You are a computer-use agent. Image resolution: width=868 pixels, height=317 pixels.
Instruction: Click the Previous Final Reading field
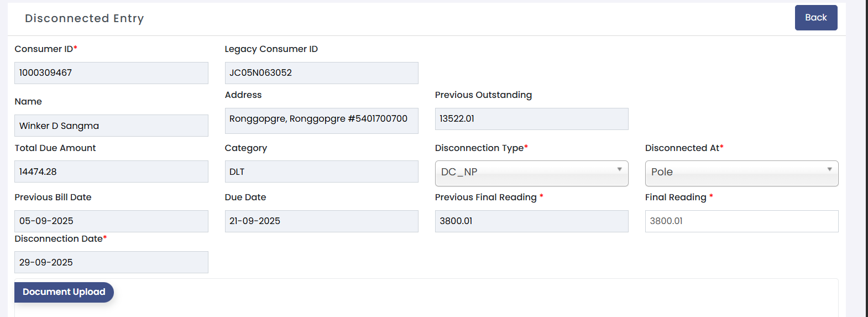(531, 221)
